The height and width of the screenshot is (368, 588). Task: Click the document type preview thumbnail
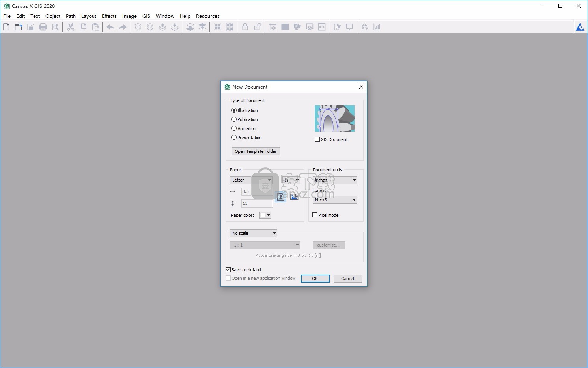[335, 118]
